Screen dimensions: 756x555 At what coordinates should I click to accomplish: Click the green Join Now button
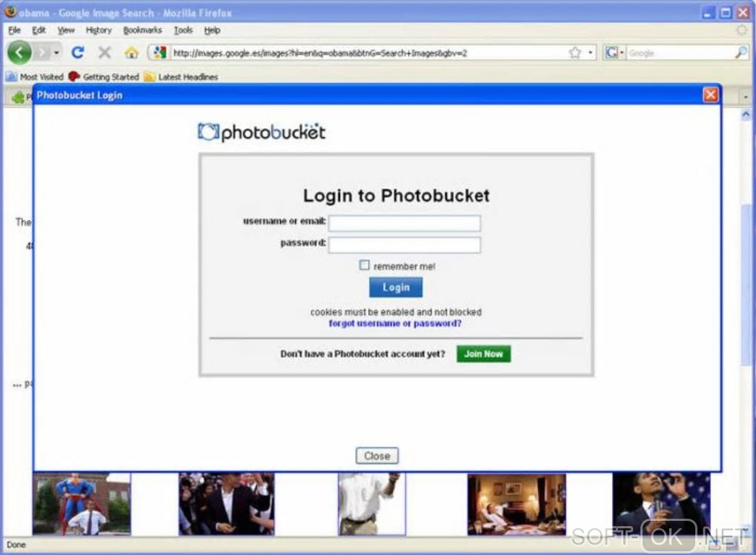483,353
